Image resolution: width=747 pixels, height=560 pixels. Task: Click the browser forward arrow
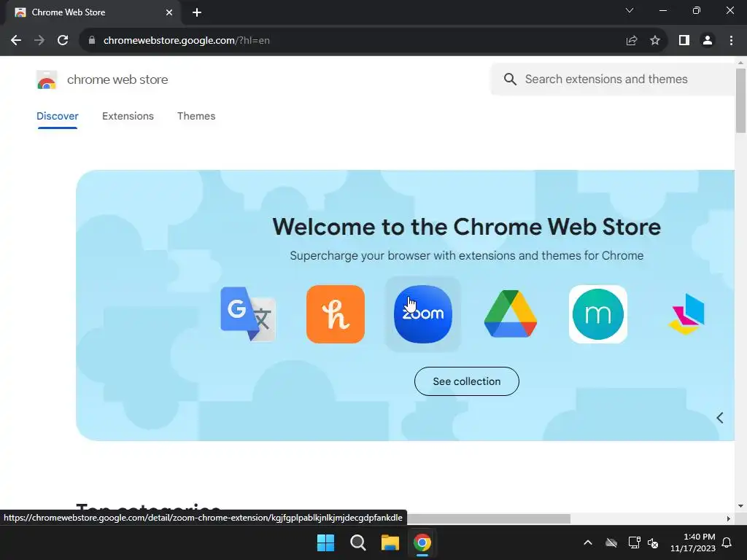click(39, 41)
